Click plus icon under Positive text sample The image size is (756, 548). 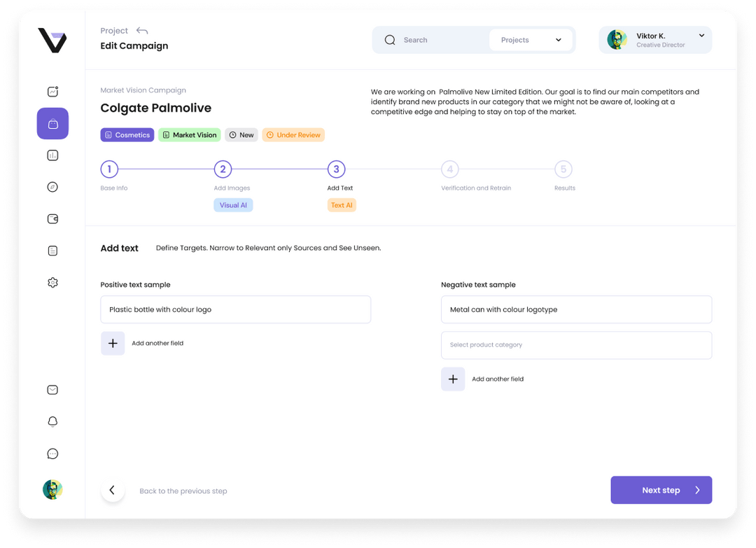click(113, 343)
